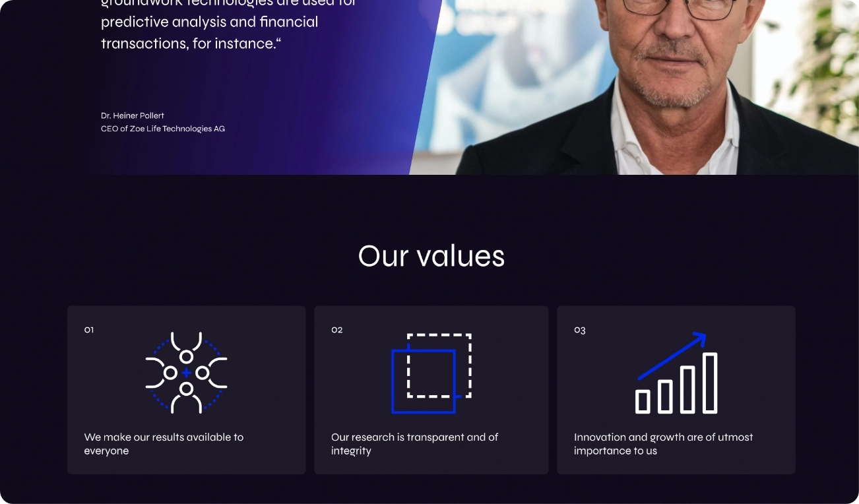The width and height of the screenshot is (859, 504).
Task: Click the "Our values" heading
Action: pos(431,256)
